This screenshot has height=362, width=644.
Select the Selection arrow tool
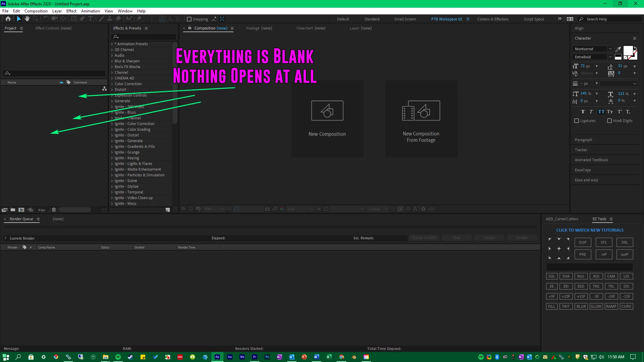pos(19,19)
